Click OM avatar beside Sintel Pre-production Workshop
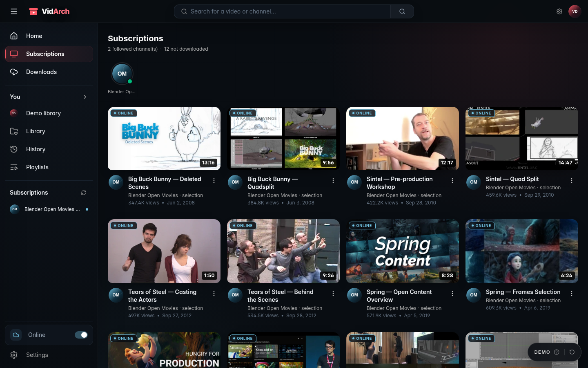Screen dimensions: 588x368 [354, 182]
